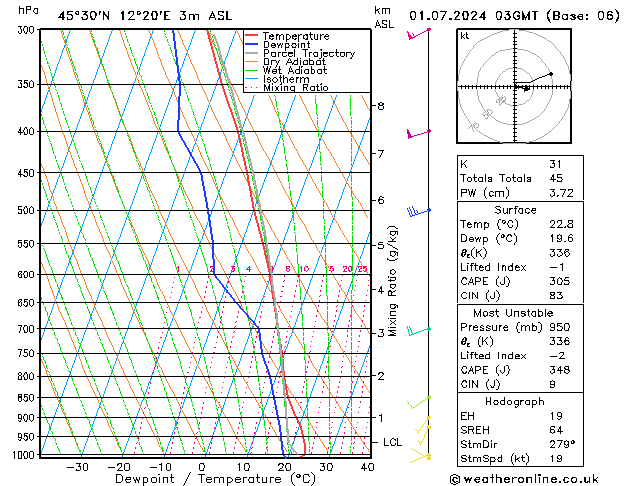Click the '8' km altitude tick label
629x486 pixels.
381,106
